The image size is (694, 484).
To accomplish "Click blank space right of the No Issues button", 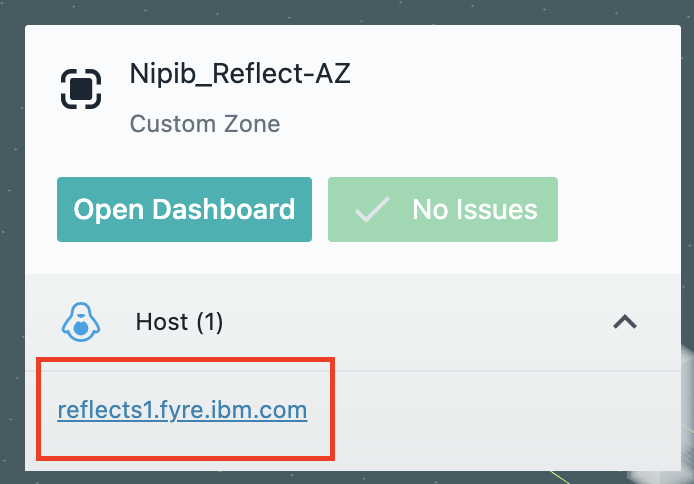I will [620, 210].
